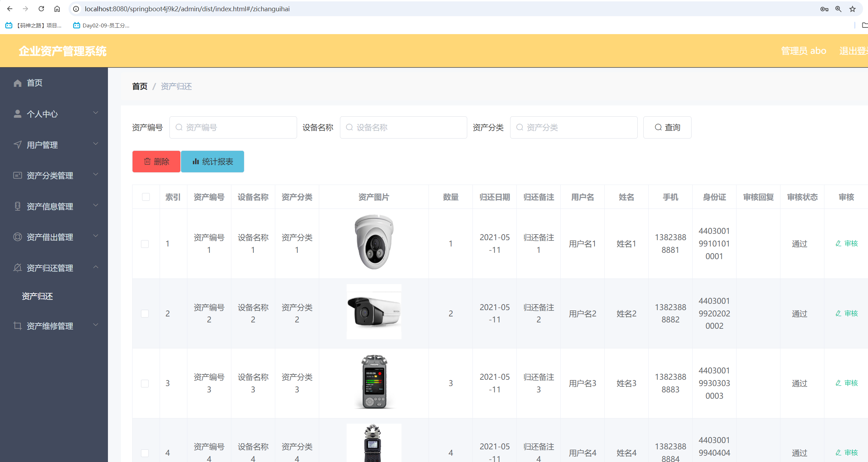Screen dimensions: 868x462
Task: Open 资产分类管理 via its sidebar icon
Action: [x=18, y=175]
